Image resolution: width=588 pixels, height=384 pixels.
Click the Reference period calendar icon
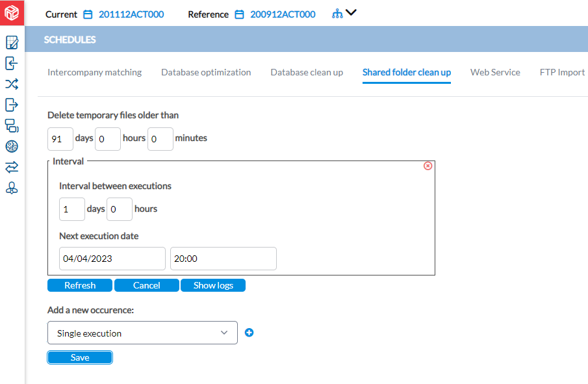click(239, 14)
